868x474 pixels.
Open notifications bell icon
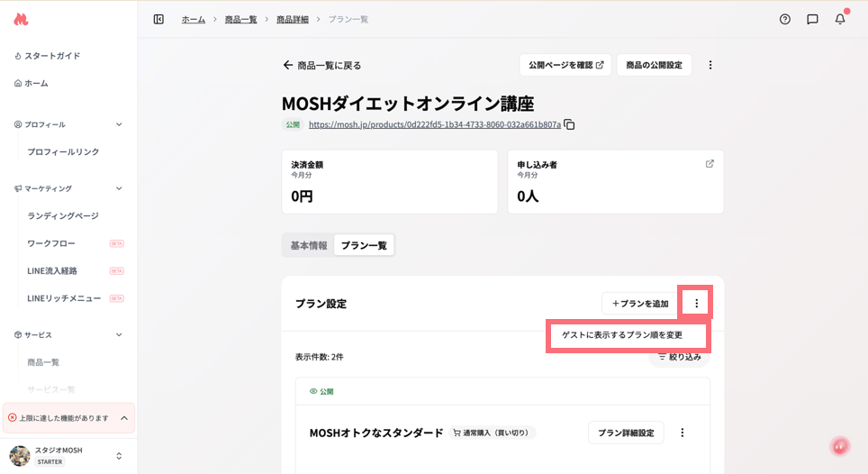pos(840,20)
